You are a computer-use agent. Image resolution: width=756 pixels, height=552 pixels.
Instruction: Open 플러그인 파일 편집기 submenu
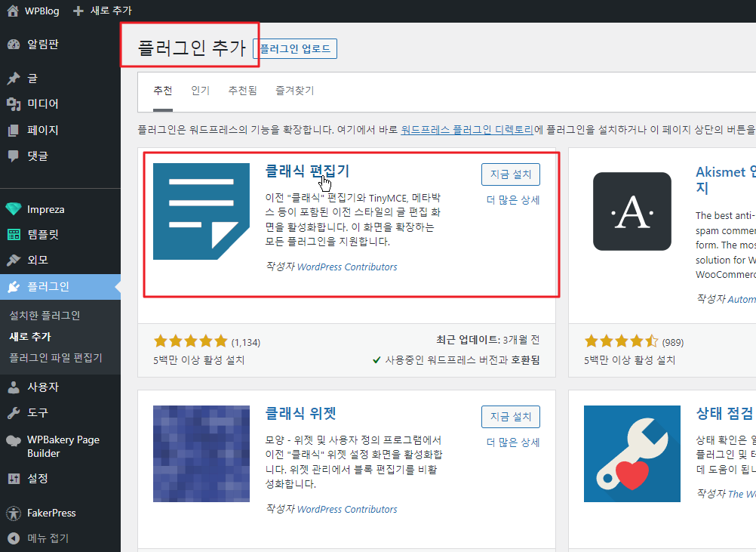(56, 357)
